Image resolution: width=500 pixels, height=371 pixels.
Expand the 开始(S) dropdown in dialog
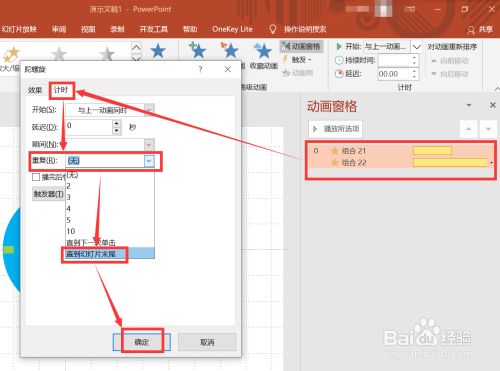pos(149,110)
